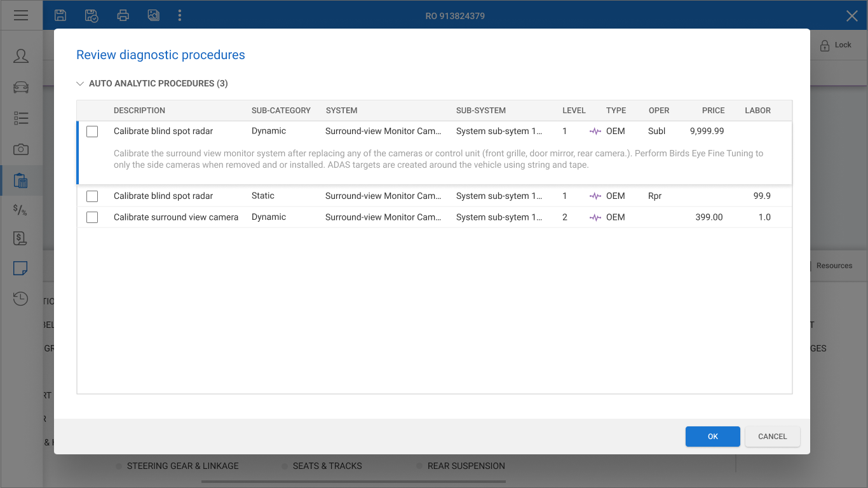
Task: Click the save-and-verify icon with checkmark
Action: pyautogui.click(x=92, y=15)
